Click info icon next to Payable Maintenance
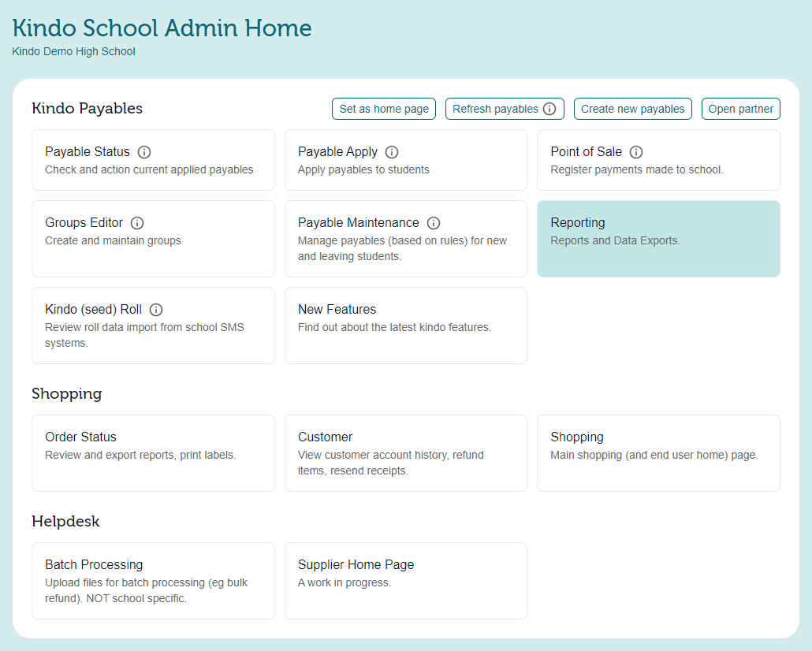812x651 pixels. [x=434, y=223]
